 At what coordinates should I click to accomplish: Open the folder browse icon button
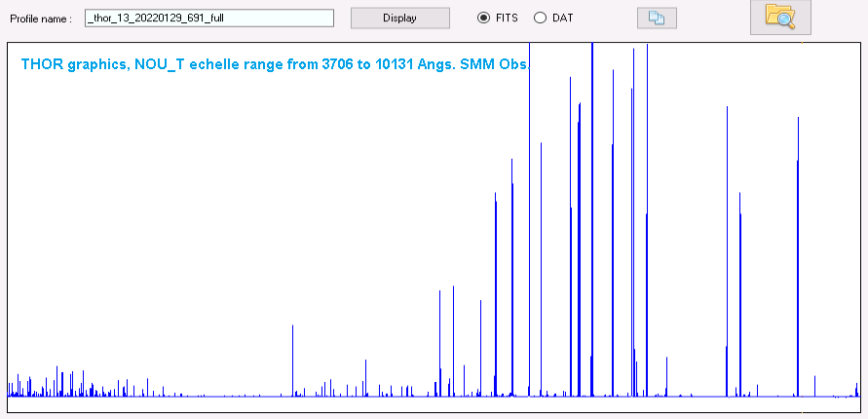pyautogui.click(x=779, y=18)
